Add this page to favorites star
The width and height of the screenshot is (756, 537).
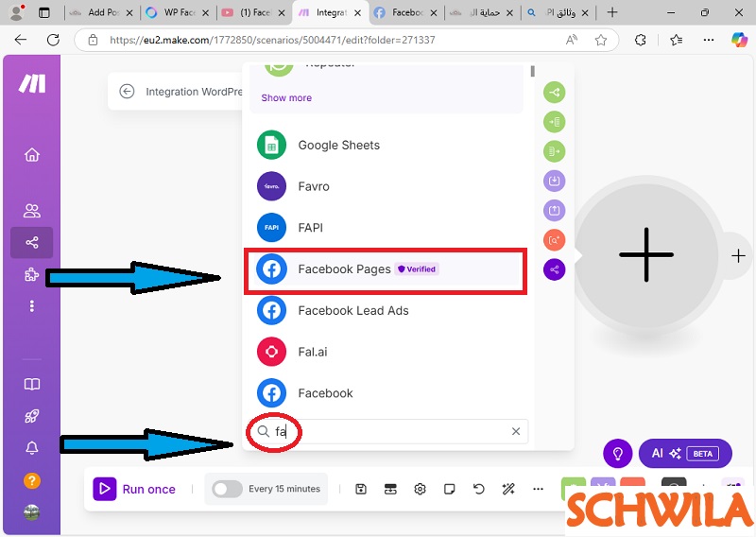(x=601, y=40)
